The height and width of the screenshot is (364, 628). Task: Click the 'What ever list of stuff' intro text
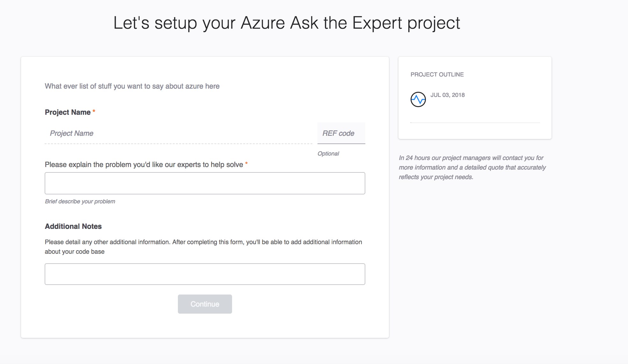(132, 86)
